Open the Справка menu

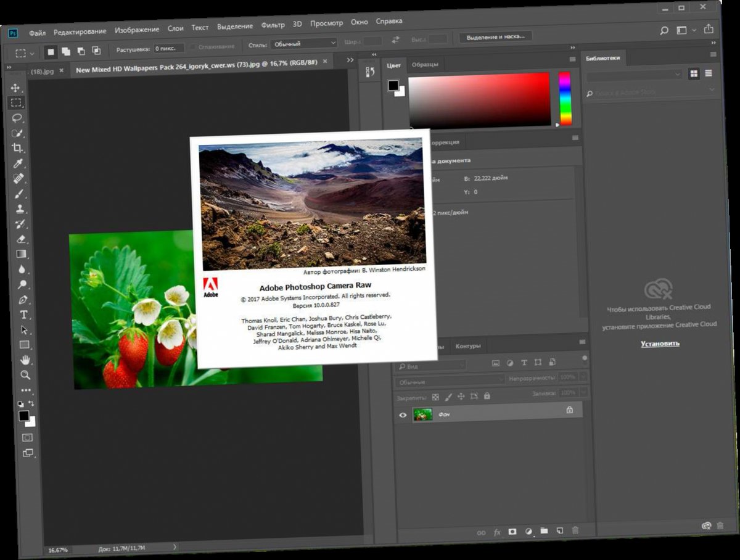point(389,22)
